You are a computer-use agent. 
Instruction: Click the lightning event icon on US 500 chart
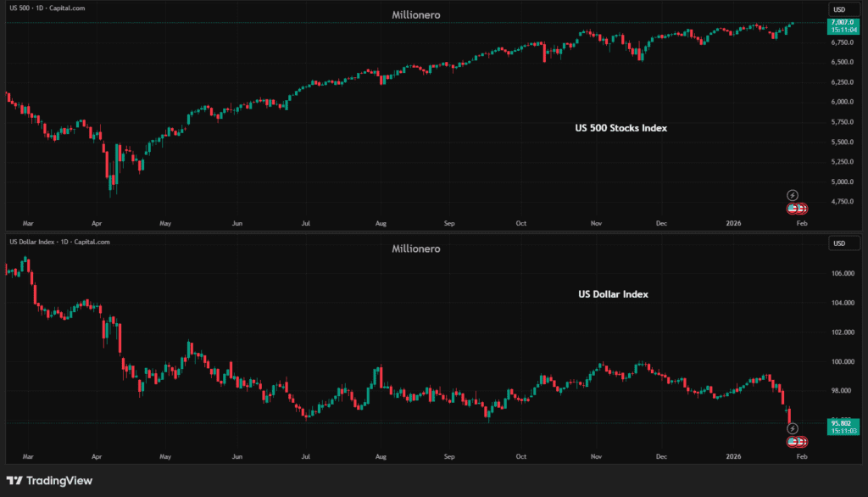pos(793,195)
